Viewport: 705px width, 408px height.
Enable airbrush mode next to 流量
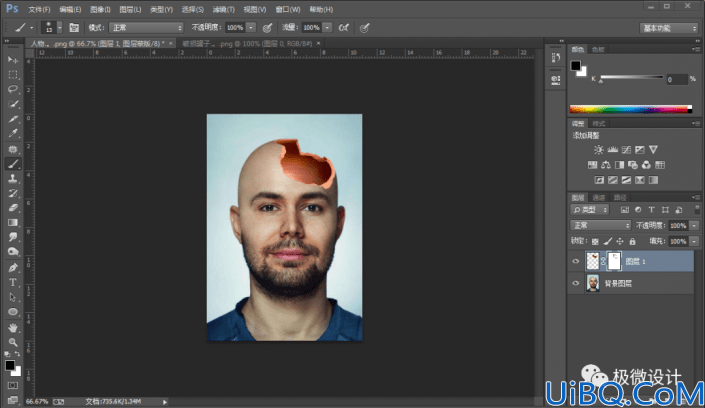click(x=344, y=28)
